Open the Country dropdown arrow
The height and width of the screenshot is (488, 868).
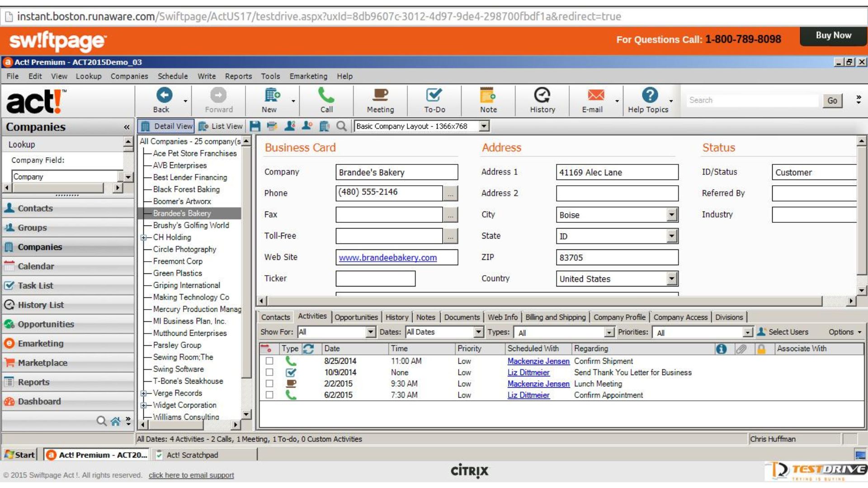coord(672,279)
